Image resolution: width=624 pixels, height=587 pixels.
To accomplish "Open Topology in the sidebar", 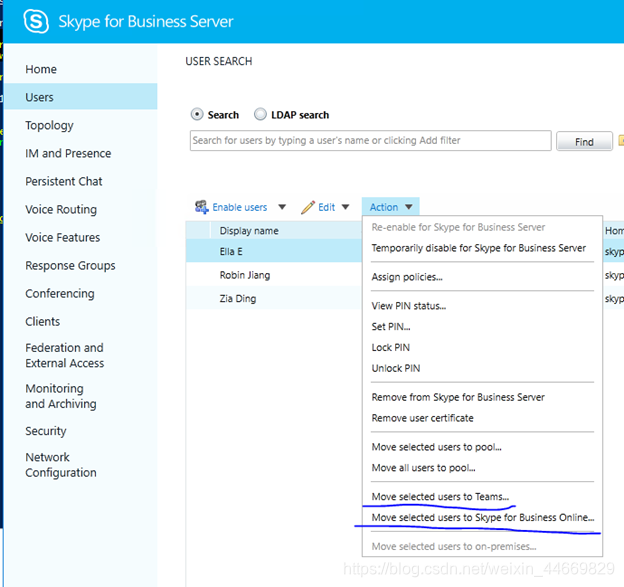I will click(x=49, y=125).
